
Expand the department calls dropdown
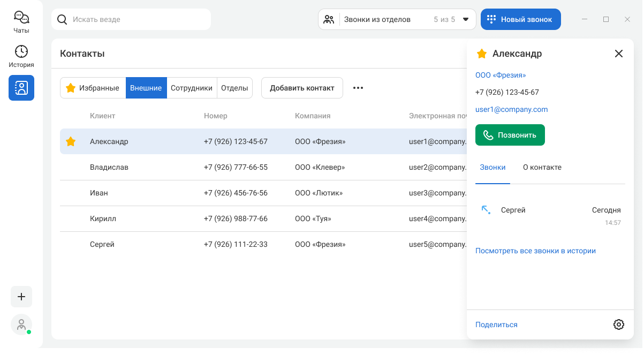click(465, 19)
